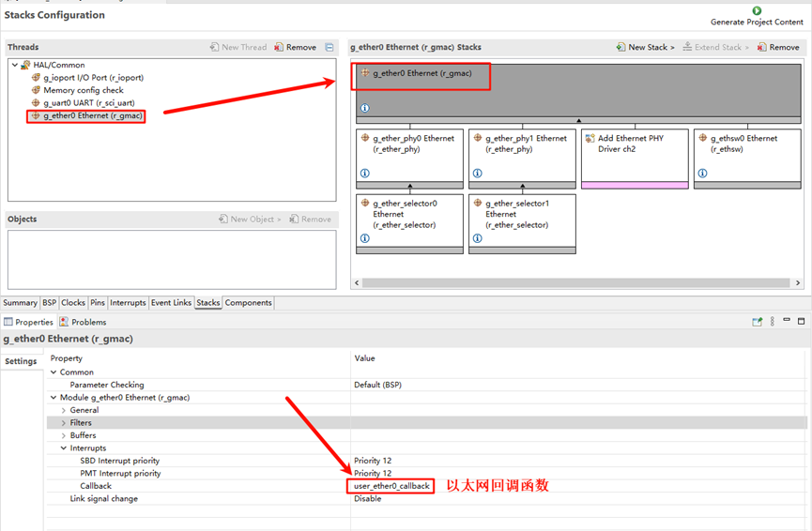Click the info icon in g_ether0 Ethernet block
This screenshot has height=531, width=812.
point(364,109)
